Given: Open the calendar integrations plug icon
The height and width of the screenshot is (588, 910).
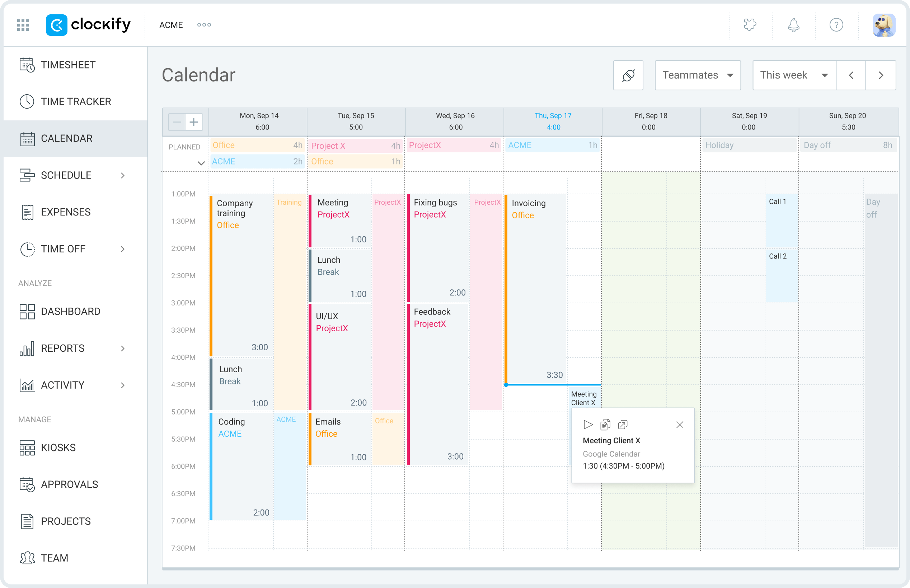Looking at the screenshot, I should click(628, 75).
